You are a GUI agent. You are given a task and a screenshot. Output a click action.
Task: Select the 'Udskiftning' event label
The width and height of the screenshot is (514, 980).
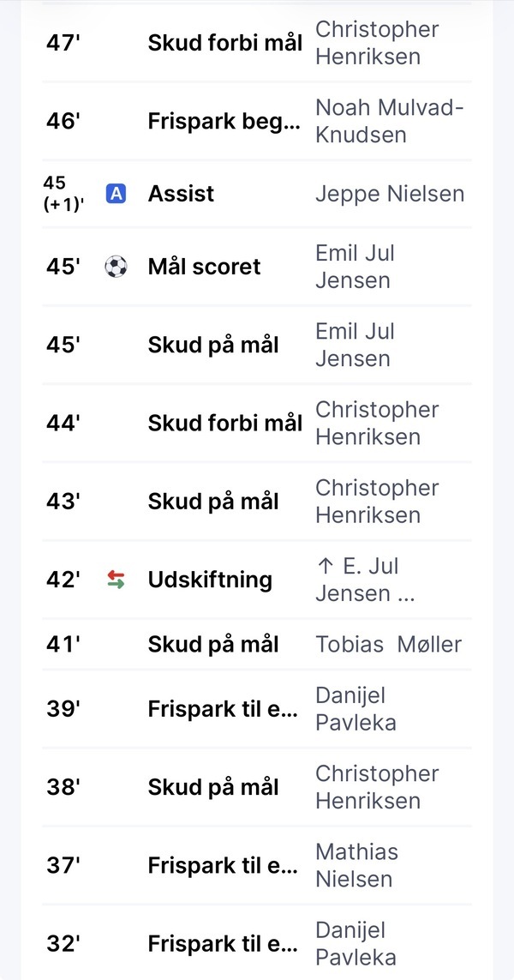point(210,580)
